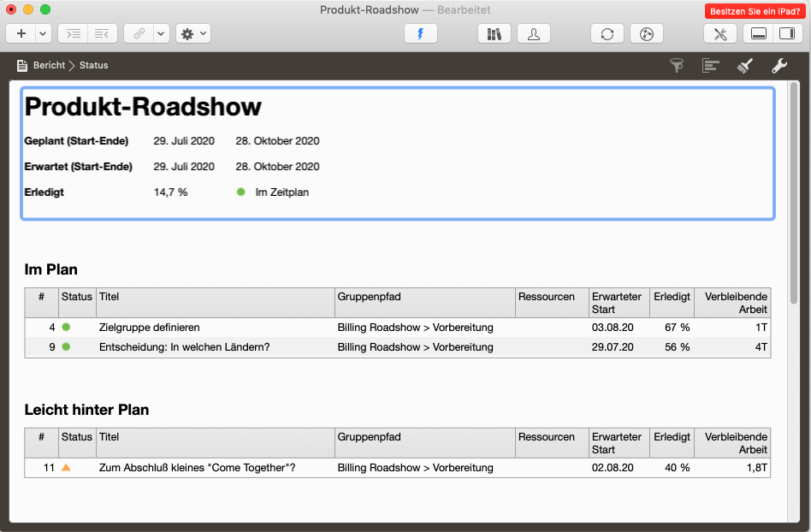Select Status in the breadcrumb path
This screenshot has height=532, width=811.
tap(94, 65)
